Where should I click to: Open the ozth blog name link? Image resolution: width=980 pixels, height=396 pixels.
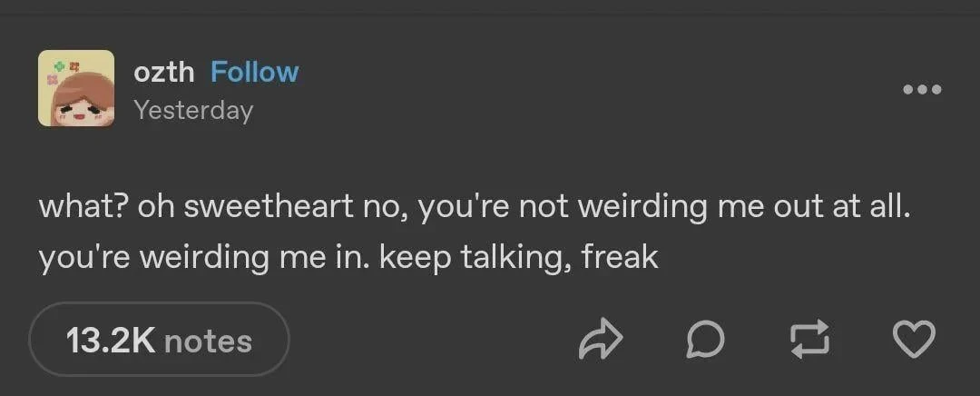(163, 72)
